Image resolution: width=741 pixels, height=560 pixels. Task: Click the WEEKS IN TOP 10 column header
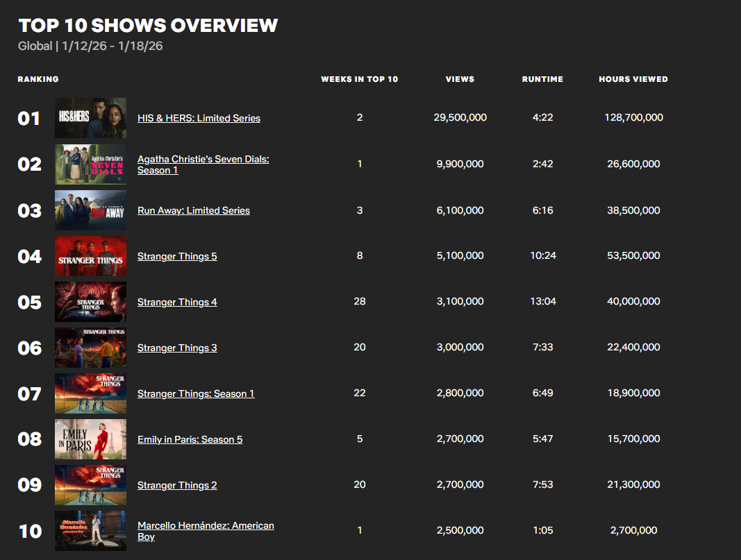[359, 79]
